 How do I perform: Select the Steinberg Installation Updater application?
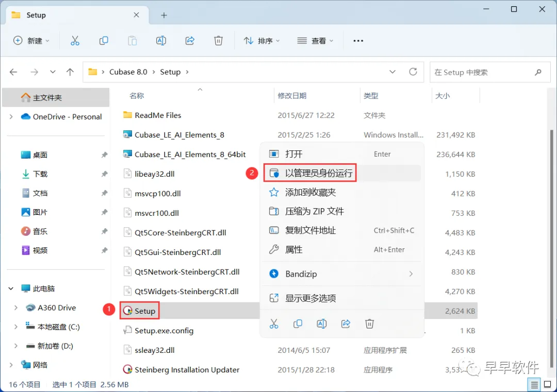click(x=187, y=370)
